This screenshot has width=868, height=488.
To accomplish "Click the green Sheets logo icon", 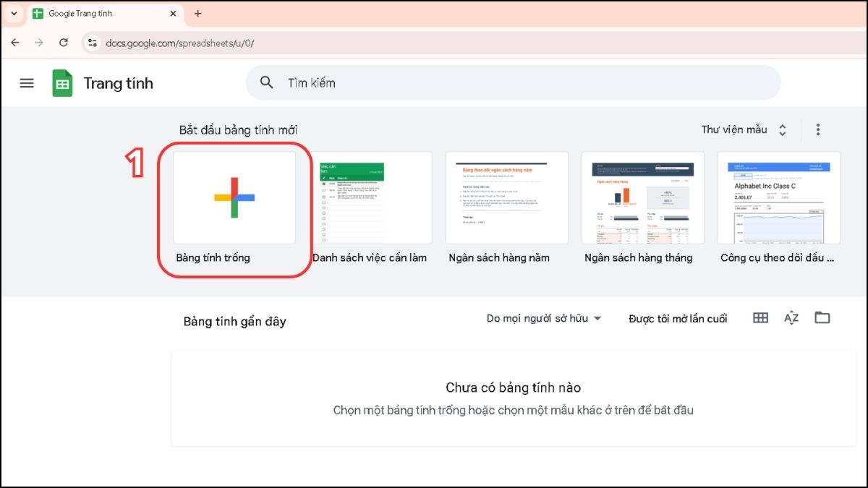I will 62,83.
